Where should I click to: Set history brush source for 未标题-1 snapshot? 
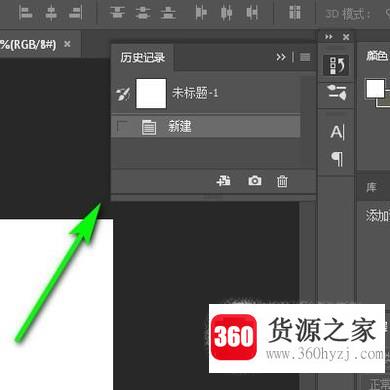click(123, 94)
